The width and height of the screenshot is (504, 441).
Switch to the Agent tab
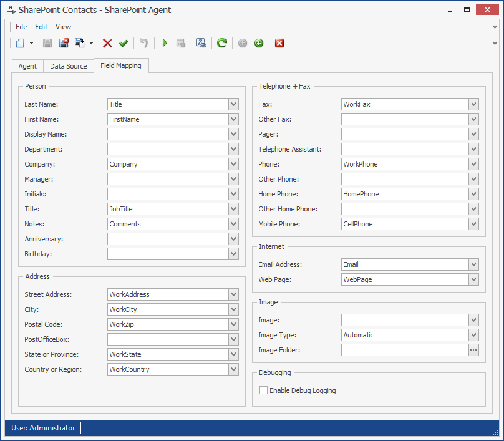[27, 66]
